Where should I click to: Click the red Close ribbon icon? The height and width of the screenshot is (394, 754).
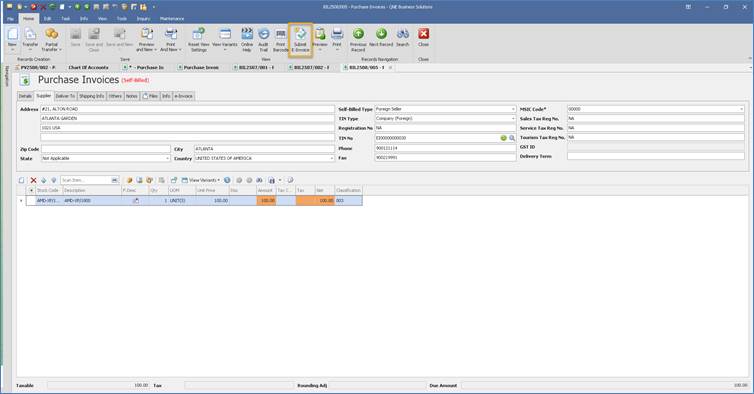423,38
